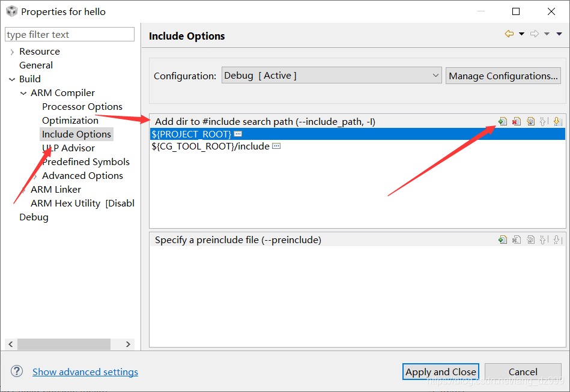Go forward with the forward arrow

click(535, 34)
